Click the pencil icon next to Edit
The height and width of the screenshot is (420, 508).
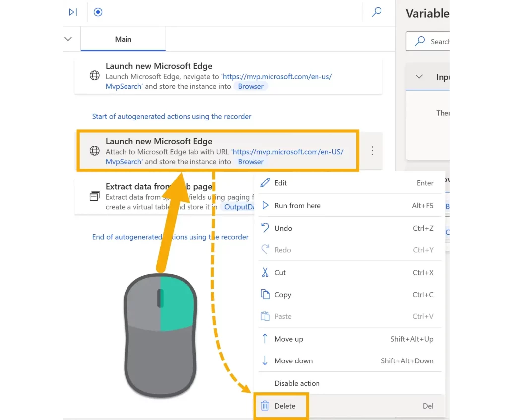point(265,183)
